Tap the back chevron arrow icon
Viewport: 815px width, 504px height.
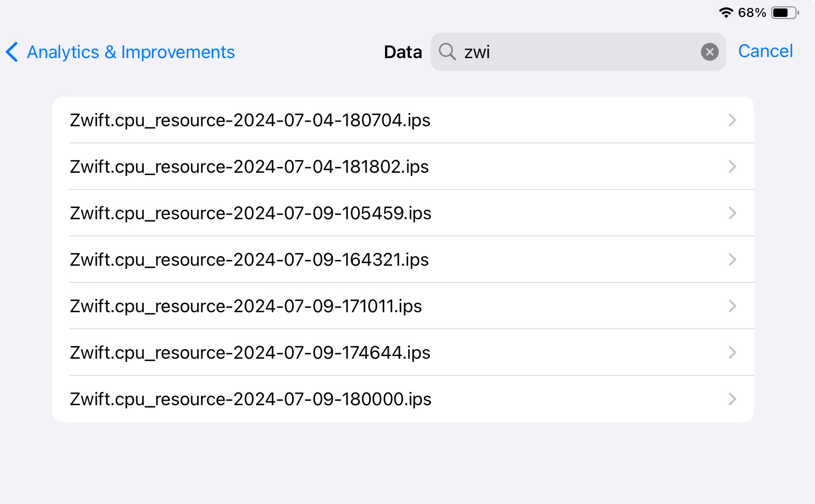[12, 52]
